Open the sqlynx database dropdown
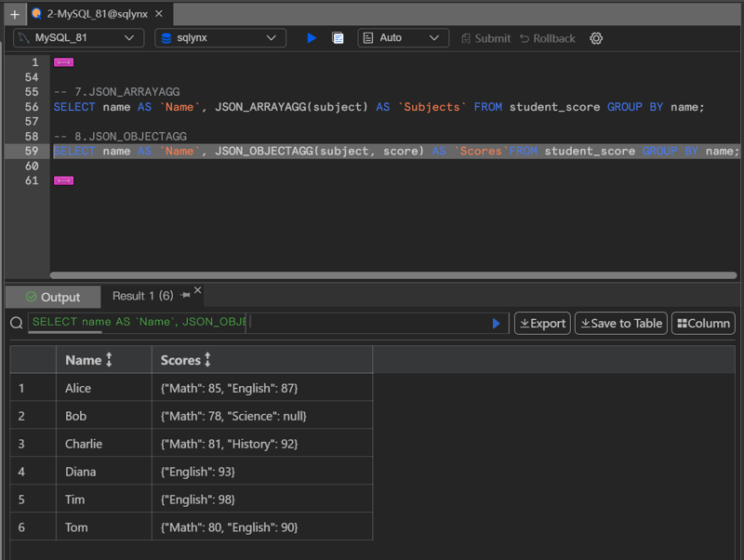Screen dimensions: 744x560 pyautogui.click(x=220, y=38)
